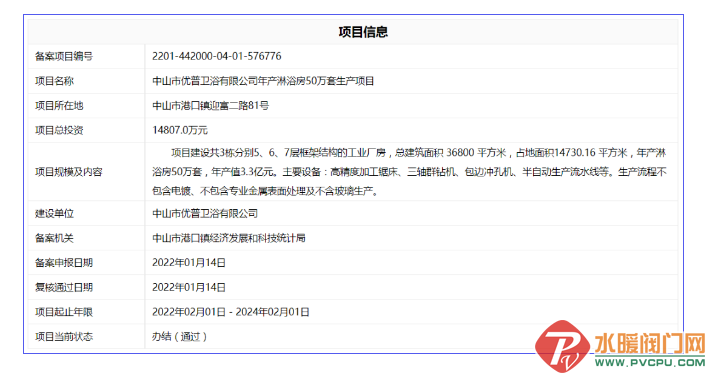Click the builder value 中山市优普卫浴有限公司
Image resolution: width=710 pixels, height=377 pixels.
[x=205, y=213]
